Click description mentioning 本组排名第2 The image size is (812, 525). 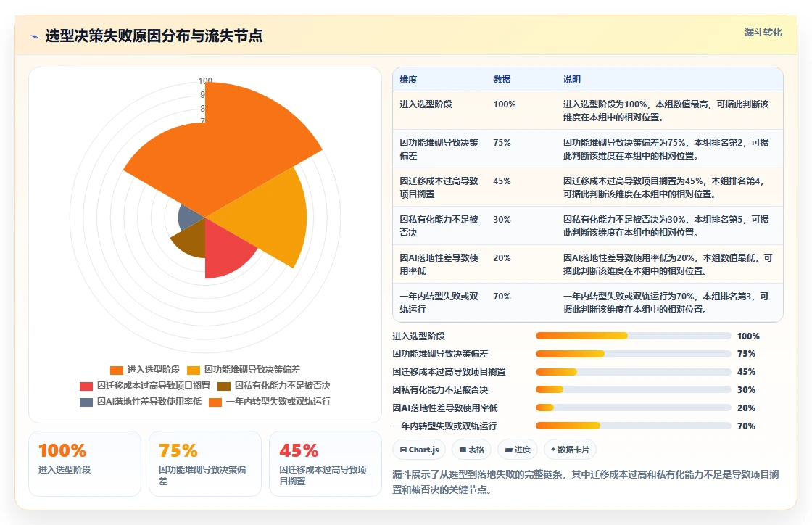(666, 149)
